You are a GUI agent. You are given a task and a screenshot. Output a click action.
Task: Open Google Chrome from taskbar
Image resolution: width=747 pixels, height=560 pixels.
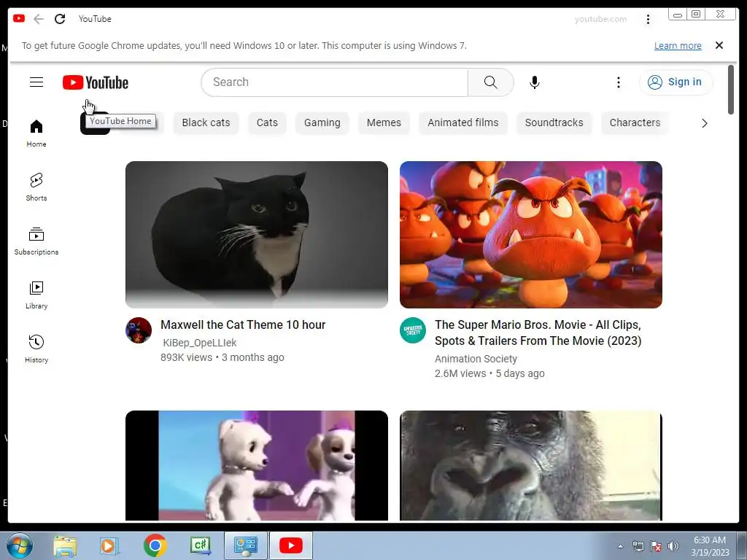click(155, 545)
